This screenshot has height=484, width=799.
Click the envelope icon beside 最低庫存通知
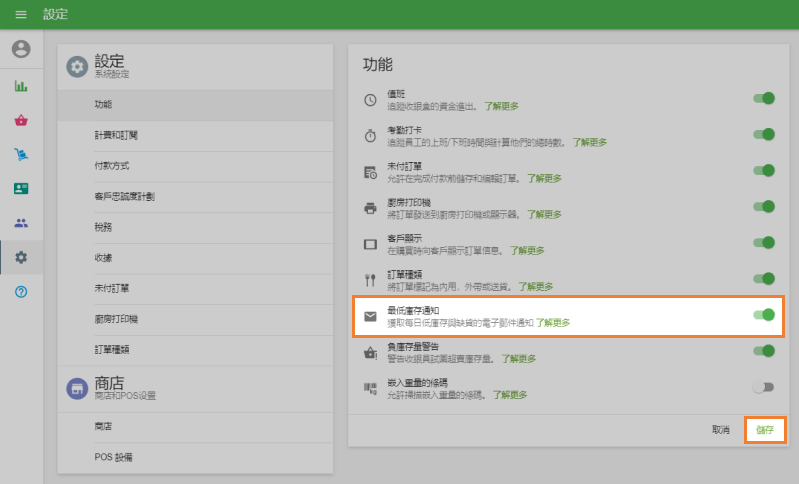[370, 316]
